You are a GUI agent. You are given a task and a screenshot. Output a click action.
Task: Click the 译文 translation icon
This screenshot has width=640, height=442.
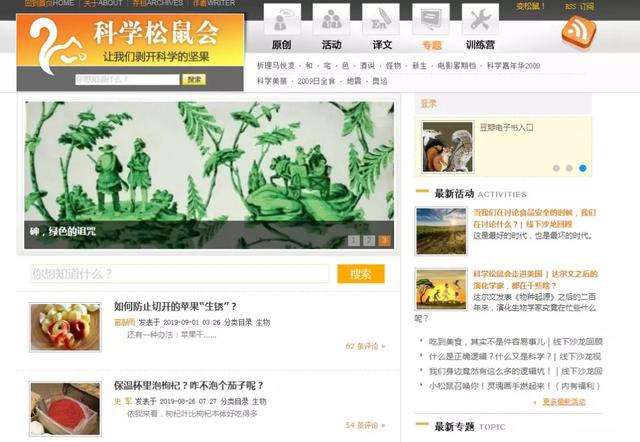click(x=381, y=19)
